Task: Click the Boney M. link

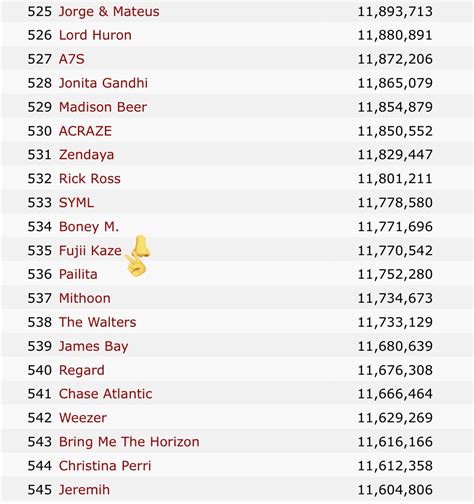Action: click(x=89, y=227)
